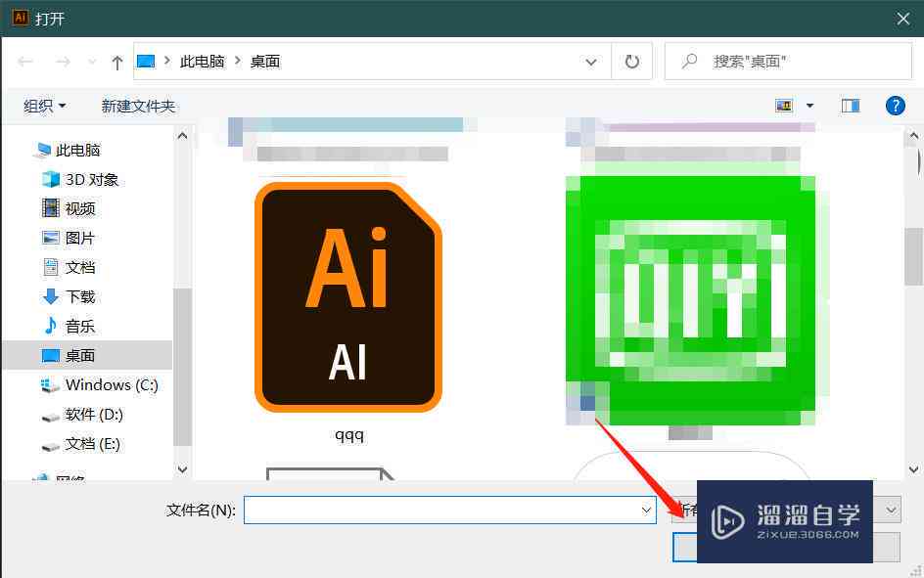Click the computer icon in address bar

tap(146, 62)
